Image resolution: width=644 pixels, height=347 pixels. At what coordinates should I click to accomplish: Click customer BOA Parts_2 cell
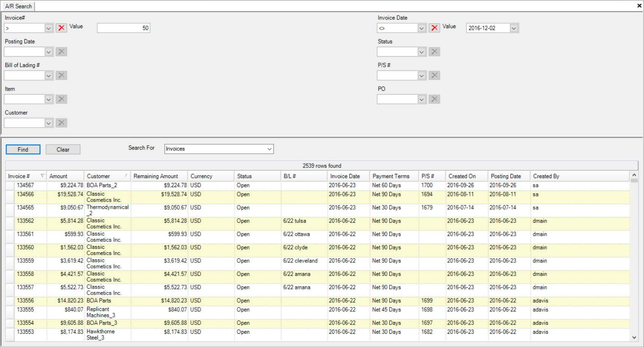pos(108,186)
